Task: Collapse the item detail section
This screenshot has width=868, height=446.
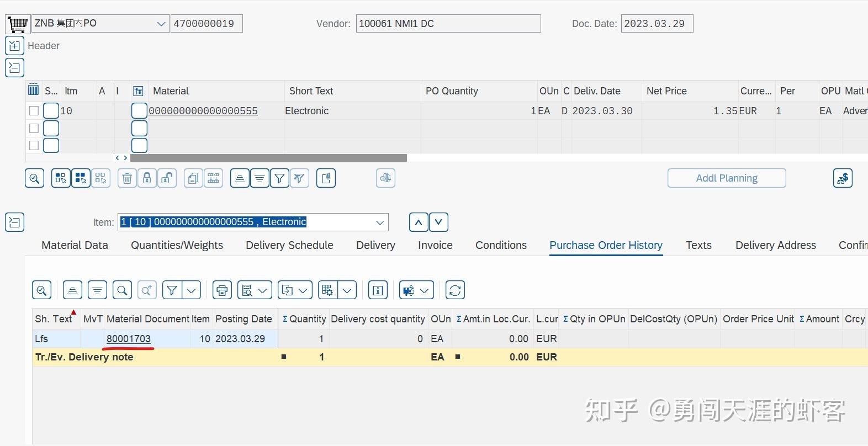Action: 14,222
